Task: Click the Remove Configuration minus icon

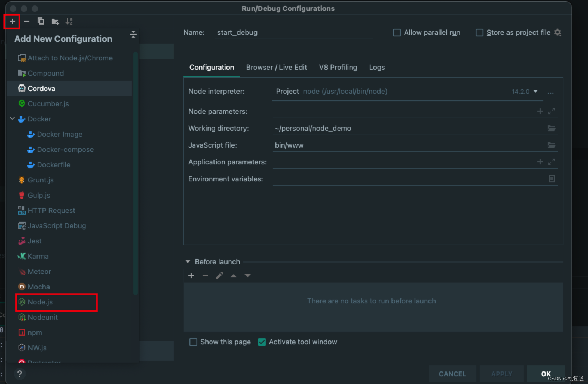Action: coord(27,21)
